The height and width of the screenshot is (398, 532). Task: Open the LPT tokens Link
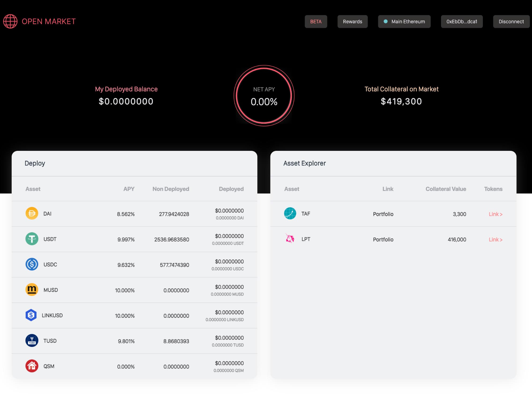point(495,240)
